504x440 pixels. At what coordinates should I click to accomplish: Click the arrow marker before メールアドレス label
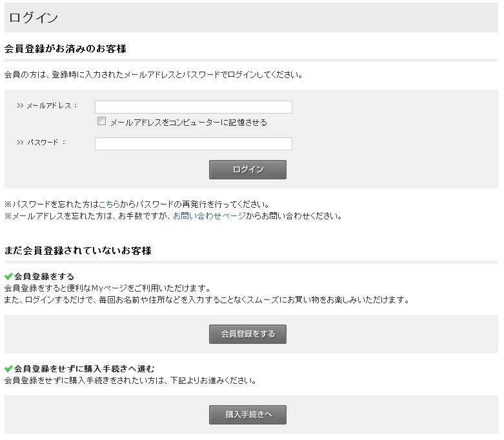20,105
